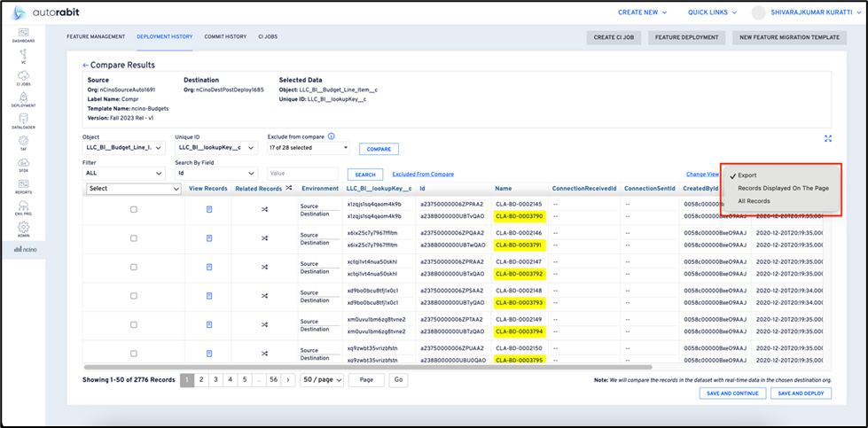Click the Change View link
Screen dimensions: 868x428
702,175
